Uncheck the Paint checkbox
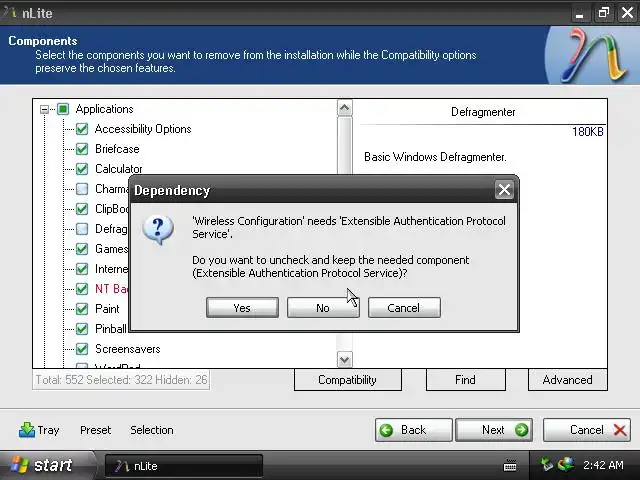Viewport: 640px width, 480px height. click(82, 309)
